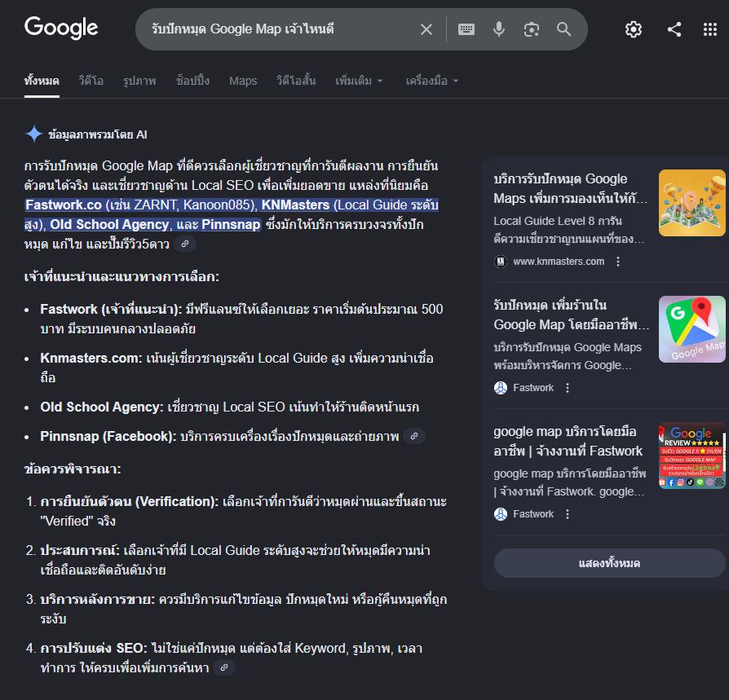
Task: Share this search results page
Action: [x=674, y=29]
